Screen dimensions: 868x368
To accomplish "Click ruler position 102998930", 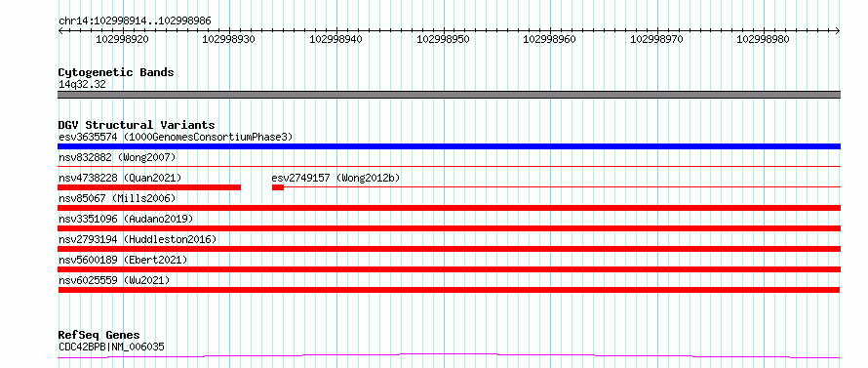I will coord(229,39).
